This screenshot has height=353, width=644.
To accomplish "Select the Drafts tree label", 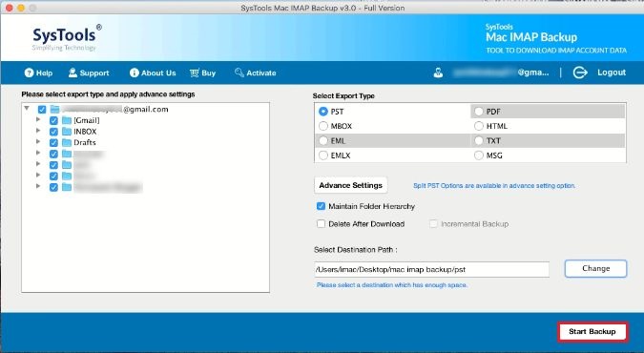I will (85, 142).
